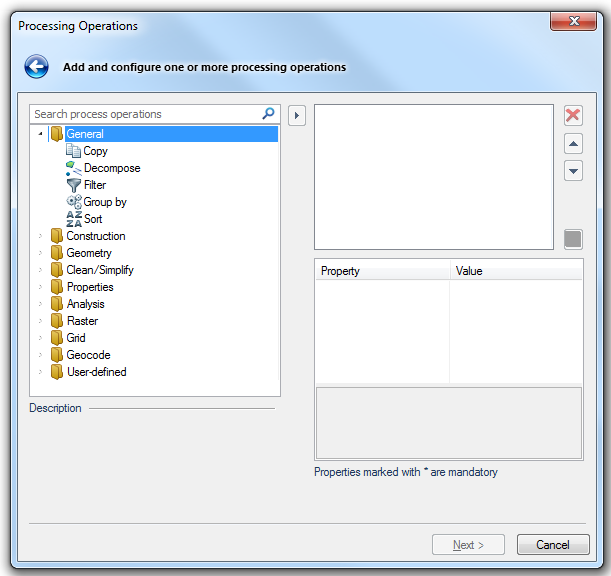Move operation up with the up arrow
Image resolution: width=611 pixels, height=576 pixels.
[x=573, y=143]
